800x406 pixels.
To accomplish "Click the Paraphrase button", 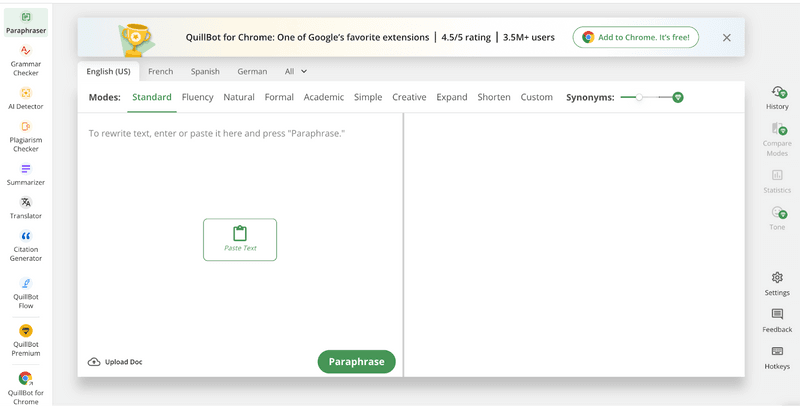I will click(356, 362).
